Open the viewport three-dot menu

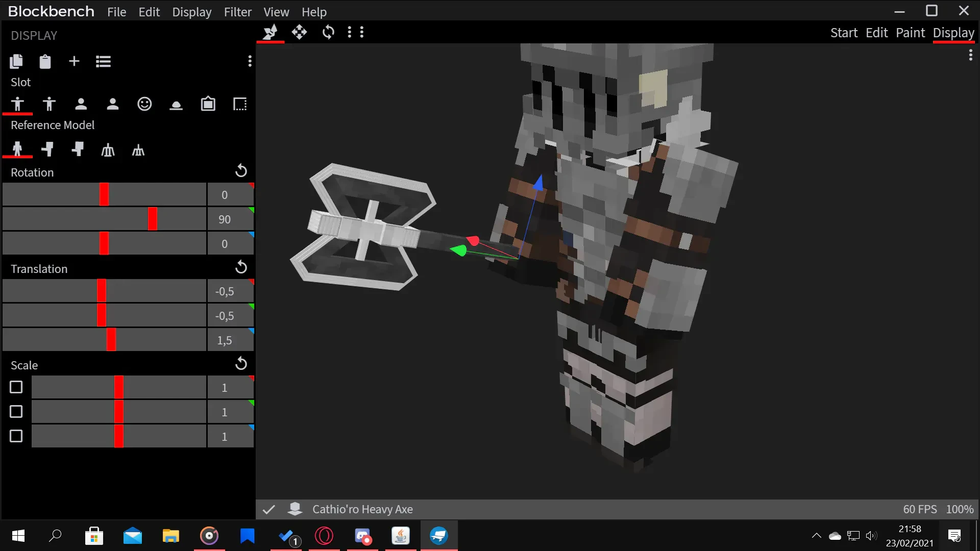970,55
